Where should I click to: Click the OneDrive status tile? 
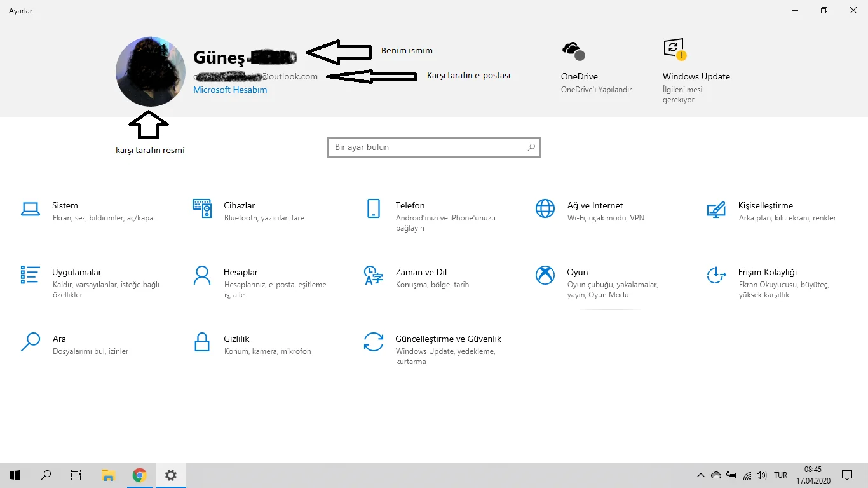(x=597, y=67)
